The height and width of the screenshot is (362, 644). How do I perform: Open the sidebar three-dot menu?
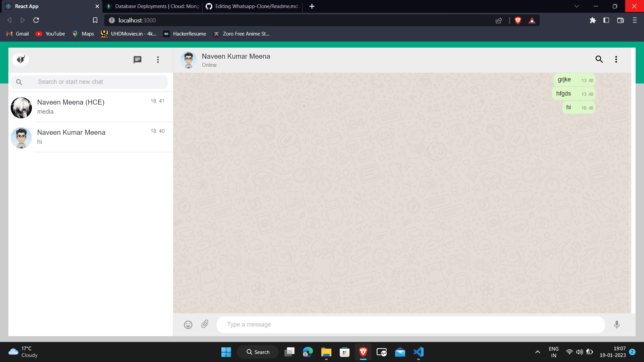tap(158, 60)
